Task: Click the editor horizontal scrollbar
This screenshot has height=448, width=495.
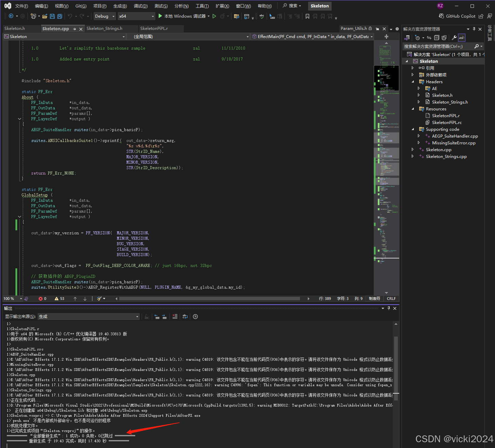Action: pyautogui.click(x=209, y=299)
